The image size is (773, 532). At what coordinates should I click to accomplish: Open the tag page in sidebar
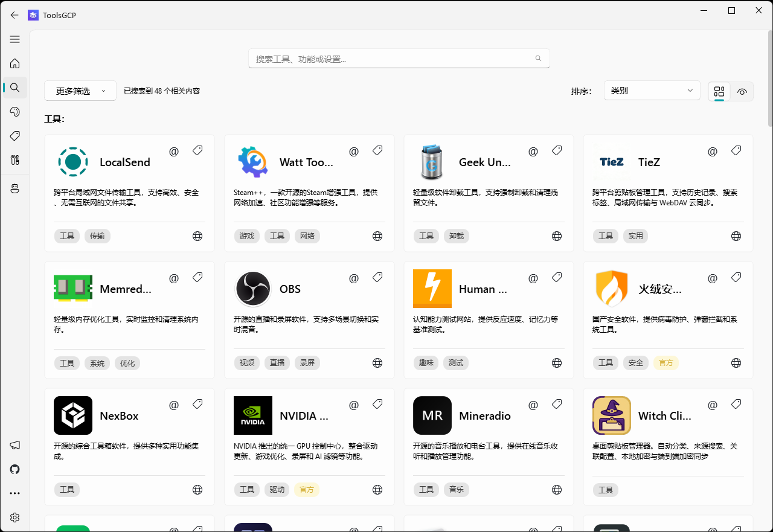tap(15, 136)
